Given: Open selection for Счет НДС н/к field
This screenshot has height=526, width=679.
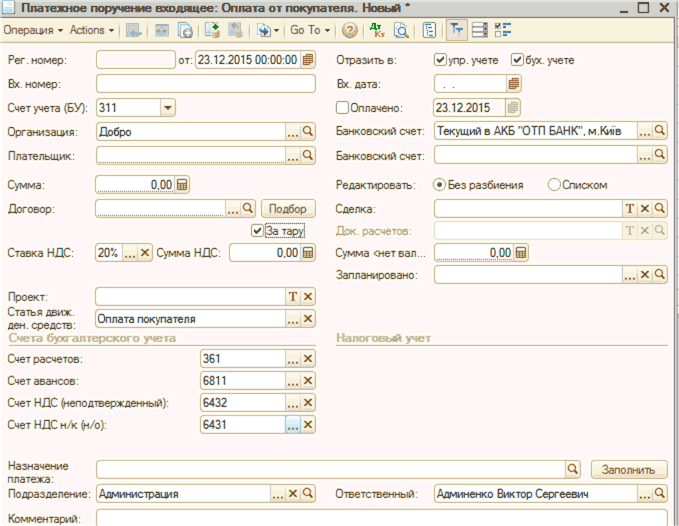Looking at the screenshot, I should click(x=293, y=424).
